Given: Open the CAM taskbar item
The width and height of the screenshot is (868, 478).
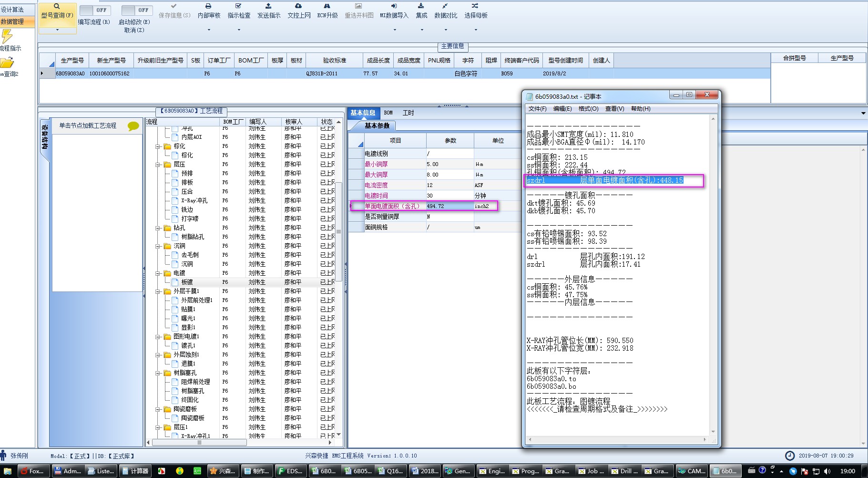Looking at the screenshot, I should tap(692, 471).
